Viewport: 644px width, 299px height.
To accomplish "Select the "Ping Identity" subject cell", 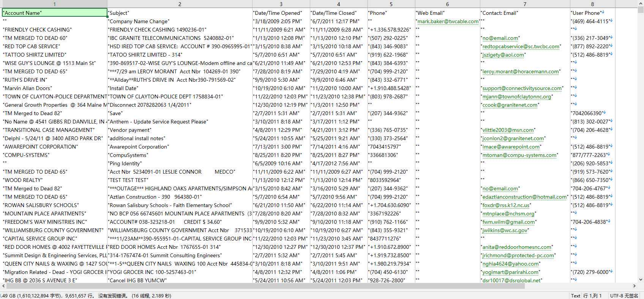I will [x=180, y=163].
